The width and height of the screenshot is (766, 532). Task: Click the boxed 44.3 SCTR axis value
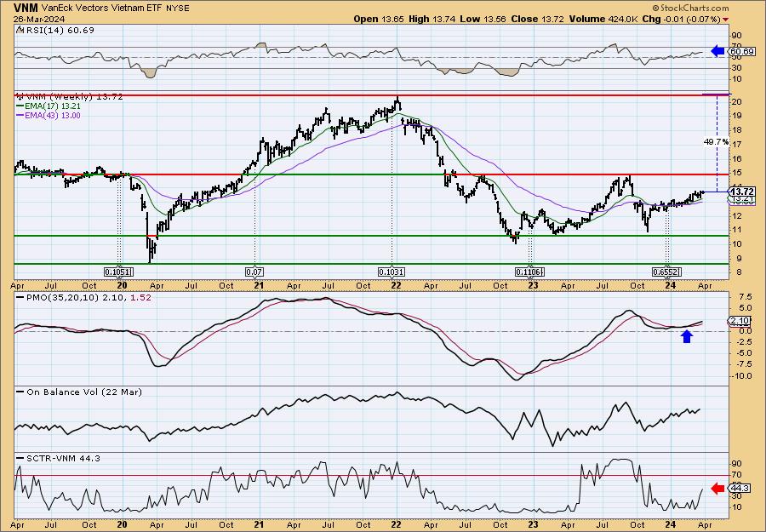(x=739, y=489)
